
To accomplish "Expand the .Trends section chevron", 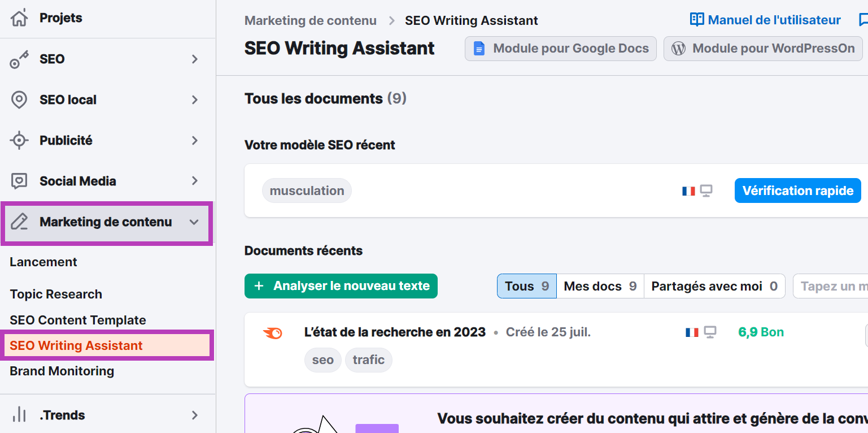I will point(195,415).
